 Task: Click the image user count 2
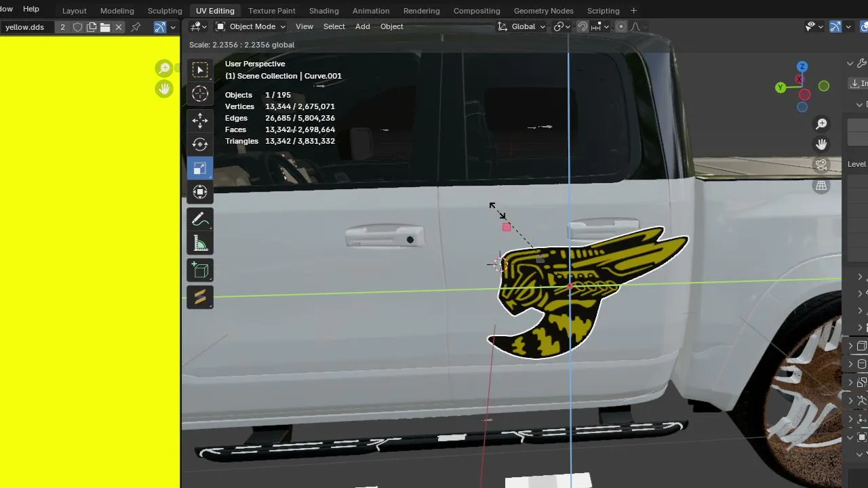click(63, 27)
